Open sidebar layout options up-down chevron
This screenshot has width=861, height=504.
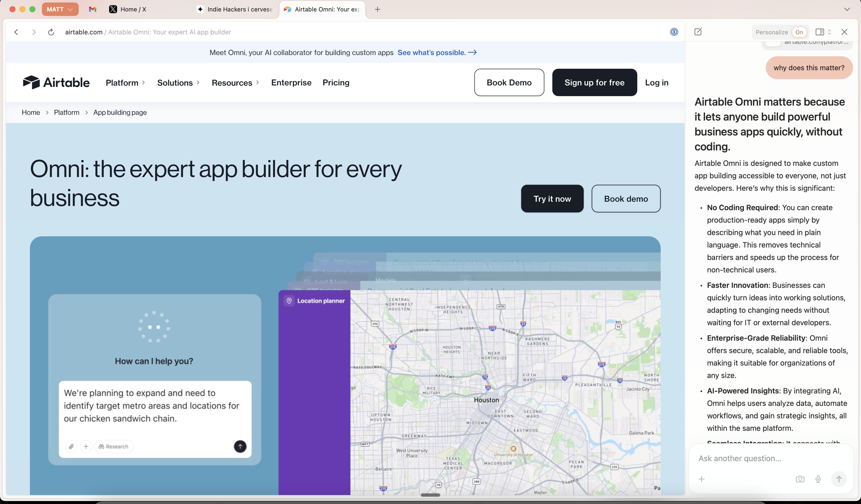(829, 32)
